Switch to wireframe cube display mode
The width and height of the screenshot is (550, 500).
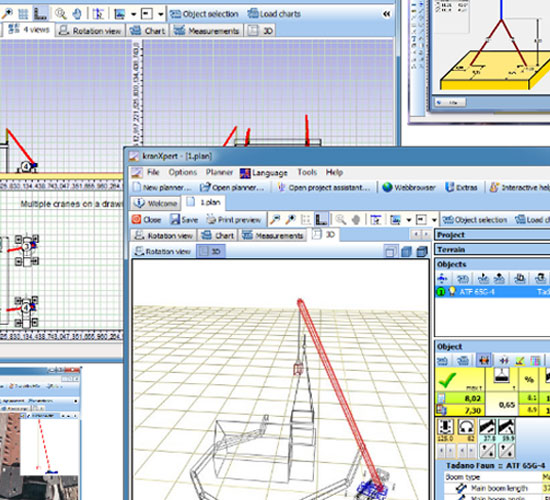(390, 251)
